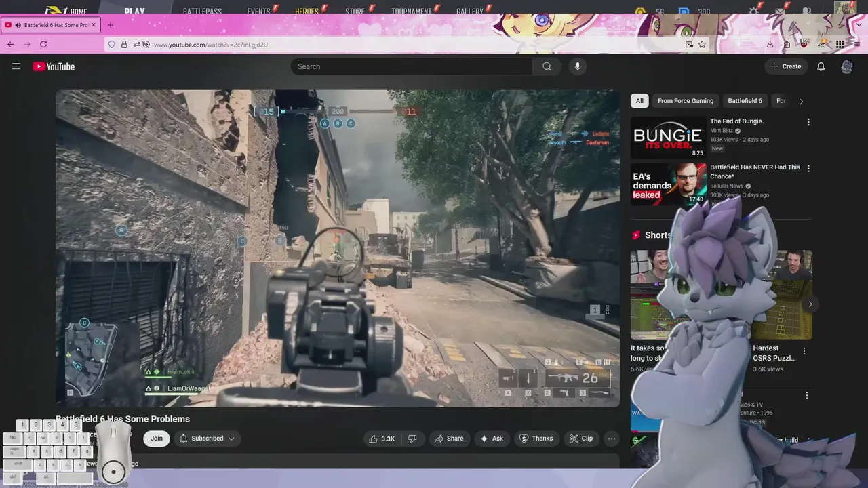Open the Ask AI sparkle button
The width and height of the screenshot is (868, 488).
click(492, 439)
